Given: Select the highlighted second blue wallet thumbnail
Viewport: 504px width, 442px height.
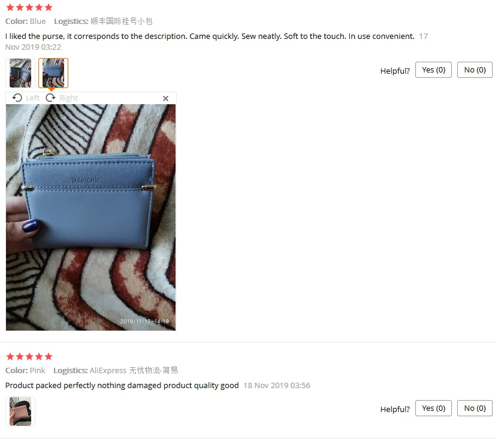Looking at the screenshot, I should (x=54, y=74).
